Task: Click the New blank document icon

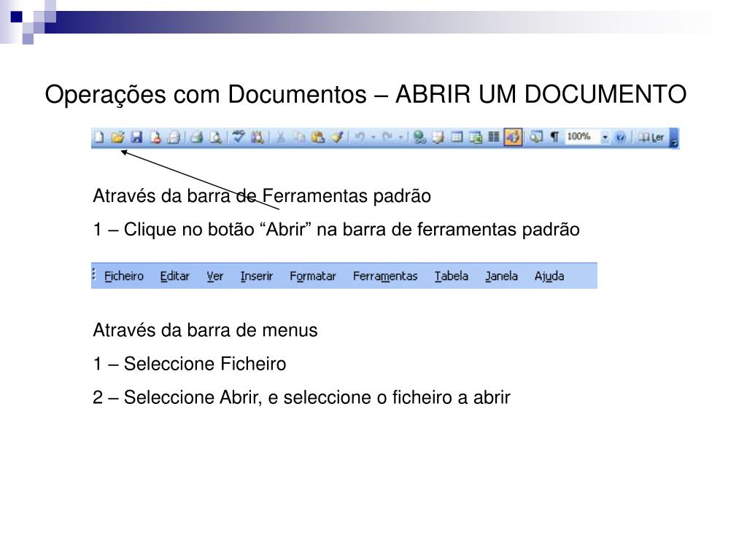Action: [98, 137]
